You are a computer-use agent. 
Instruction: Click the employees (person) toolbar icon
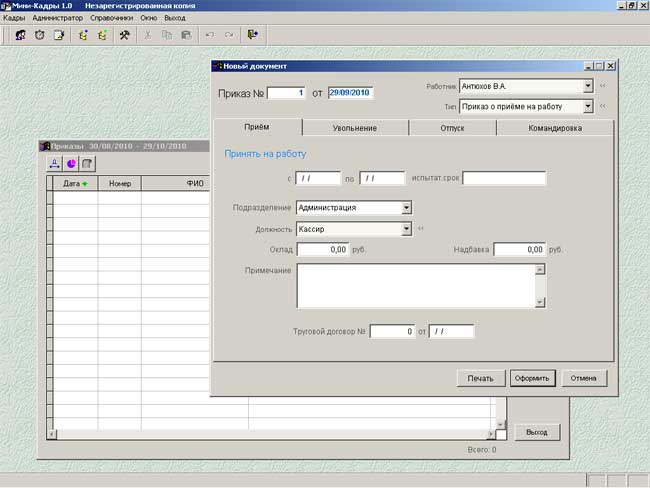pyautogui.click(x=20, y=35)
